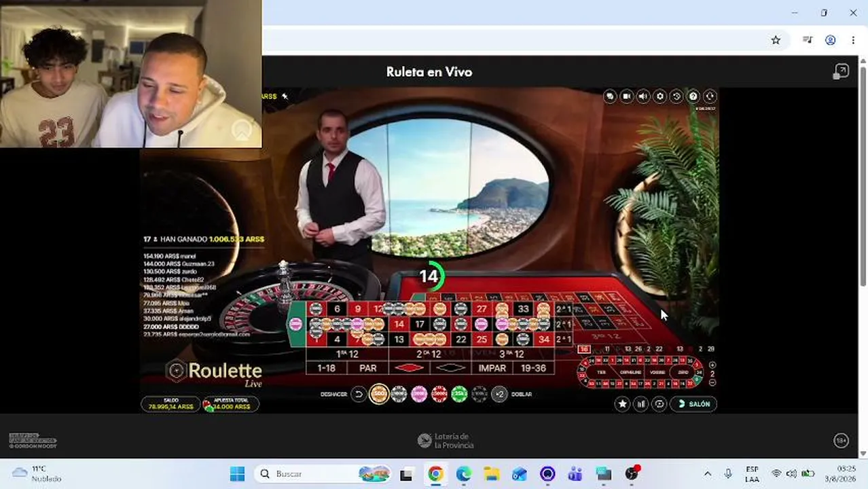The image size is (868, 489).
Task: Click the winning number 17 winners header
Action: coord(204,239)
